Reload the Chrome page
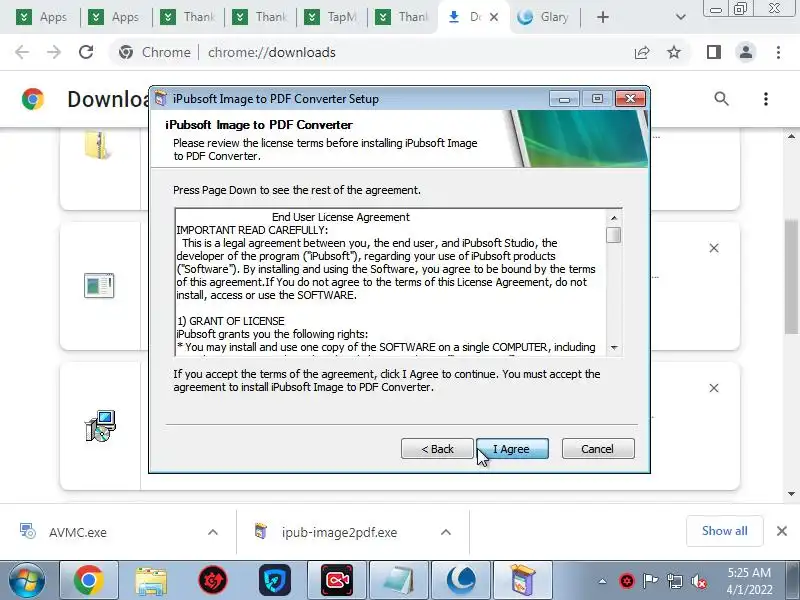 (x=86, y=52)
